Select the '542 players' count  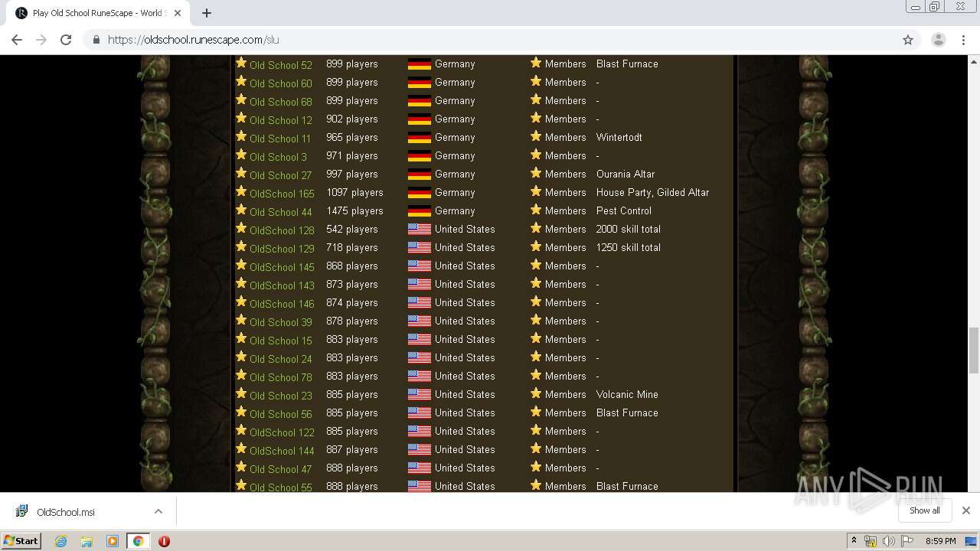pos(351,229)
